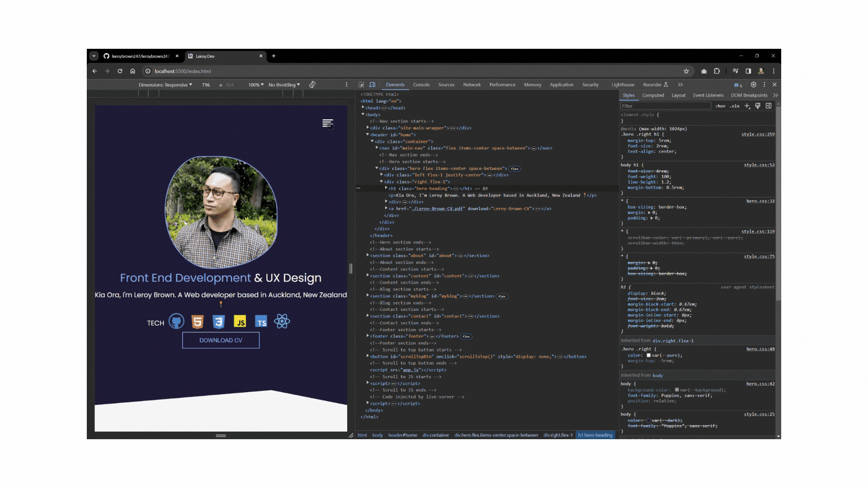Click the React atom icon on the page

[282, 321]
